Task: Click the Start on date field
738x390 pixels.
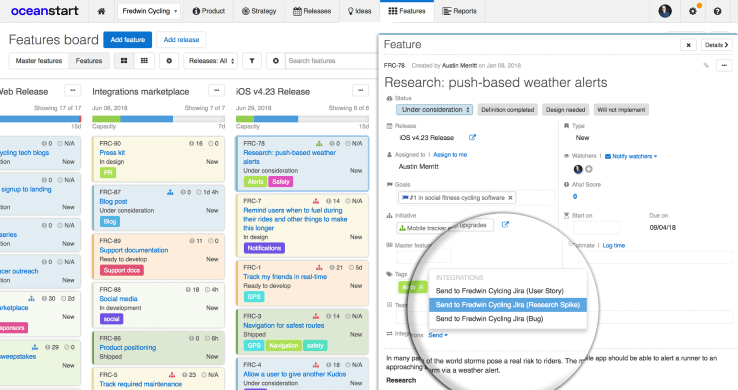Action: click(x=596, y=228)
